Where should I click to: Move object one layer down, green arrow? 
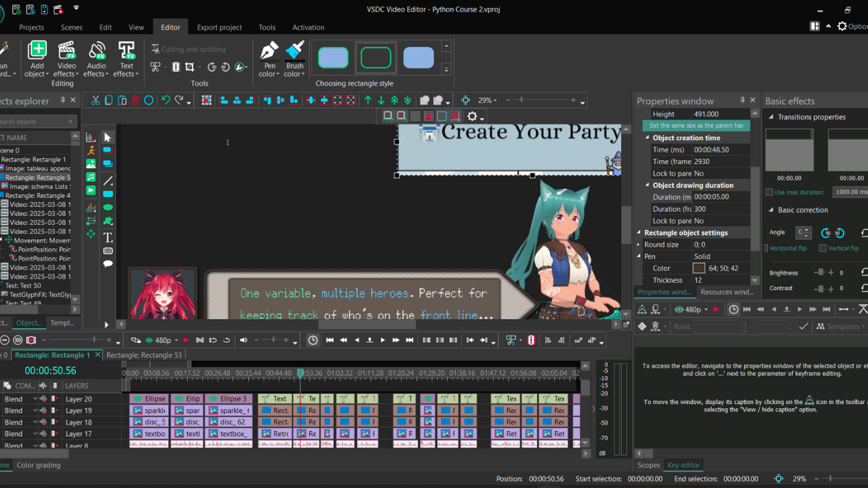click(x=381, y=100)
